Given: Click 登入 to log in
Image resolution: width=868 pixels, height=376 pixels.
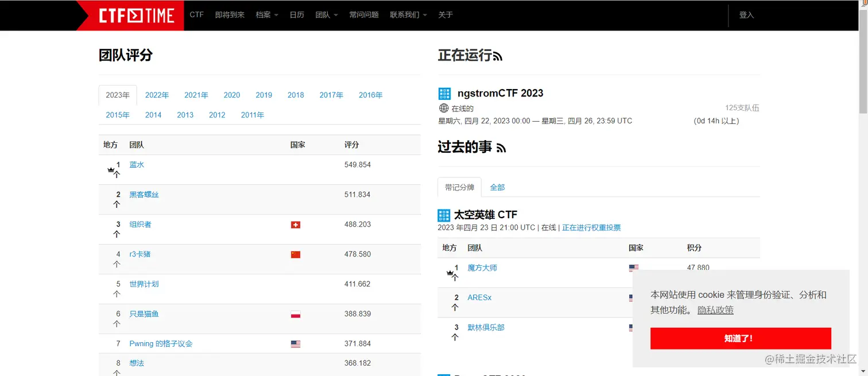Looking at the screenshot, I should (746, 15).
